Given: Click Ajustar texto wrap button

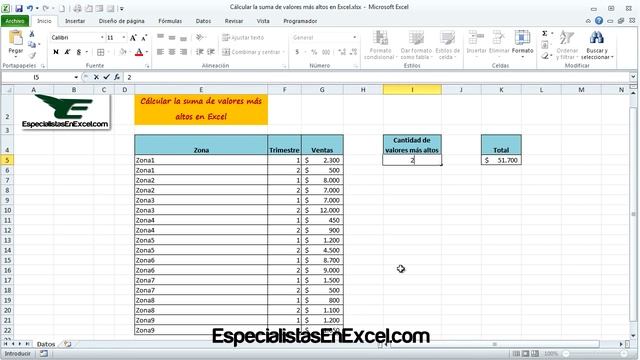Looking at the screenshot, I should click(243, 38).
